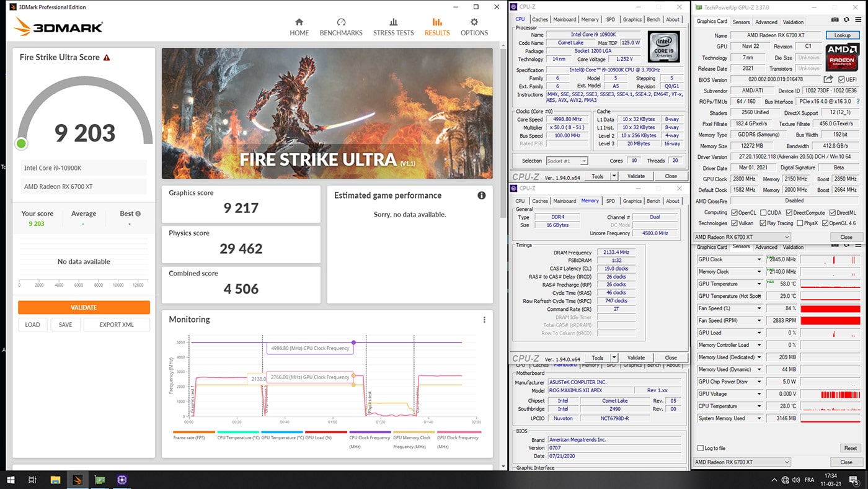
Task: Open the Tools dropdown arrow below CPU-Z memory timings
Action: pyautogui.click(x=614, y=358)
